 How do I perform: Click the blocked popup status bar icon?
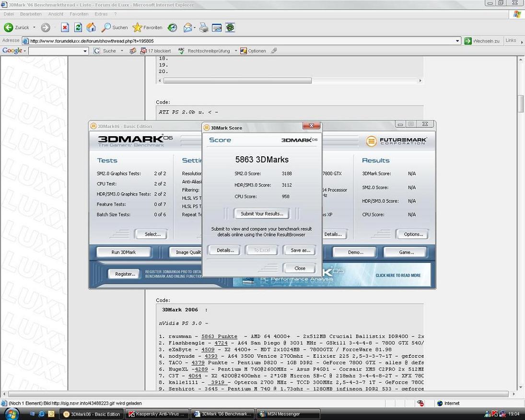coord(420,403)
